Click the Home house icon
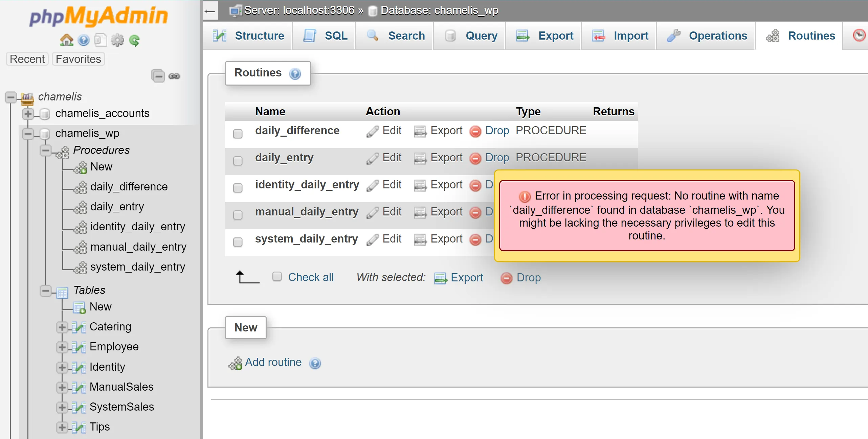The height and width of the screenshot is (439, 868). click(x=66, y=40)
